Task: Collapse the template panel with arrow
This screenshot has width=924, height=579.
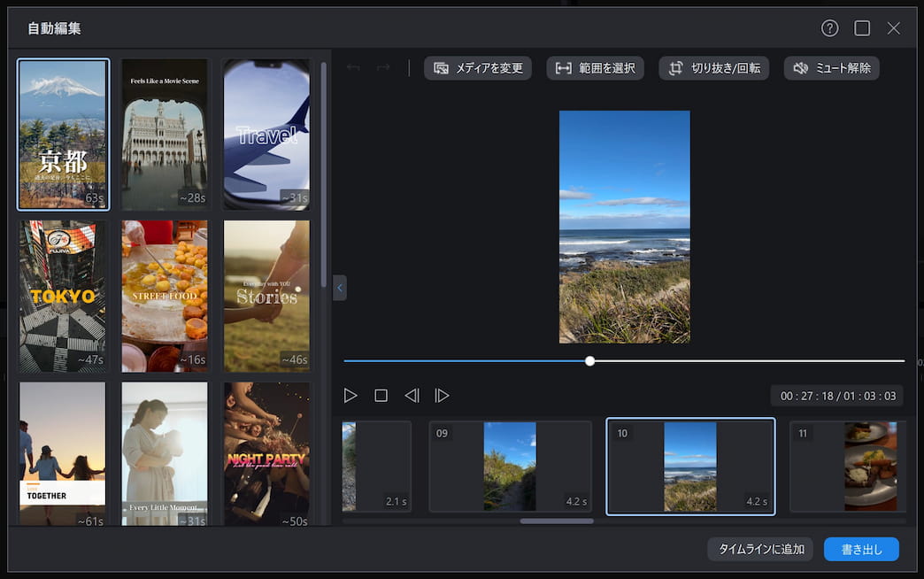Action: [x=340, y=288]
